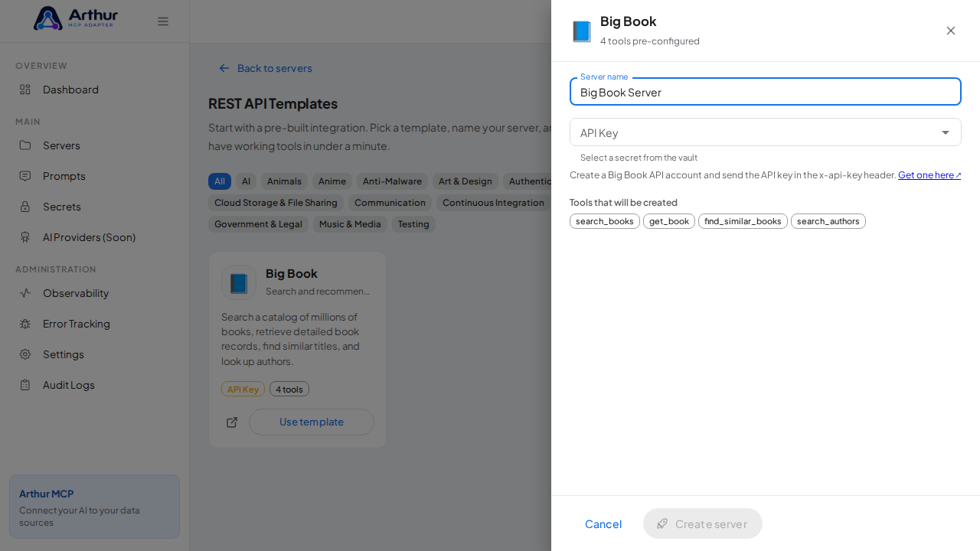The width and height of the screenshot is (980, 551).
Task: Filter by Anti-Malware category
Action: pyautogui.click(x=392, y=181)
